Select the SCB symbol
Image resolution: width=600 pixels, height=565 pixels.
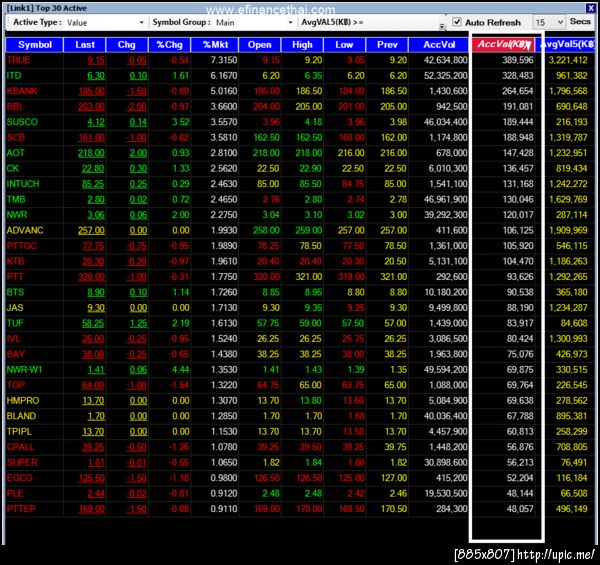(16, 137)
